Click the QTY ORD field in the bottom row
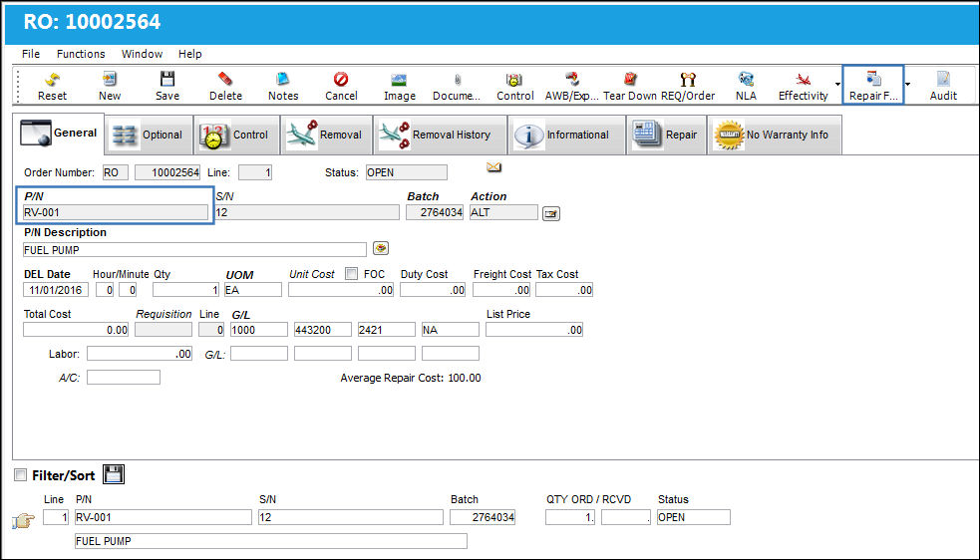 pos(570,517)
